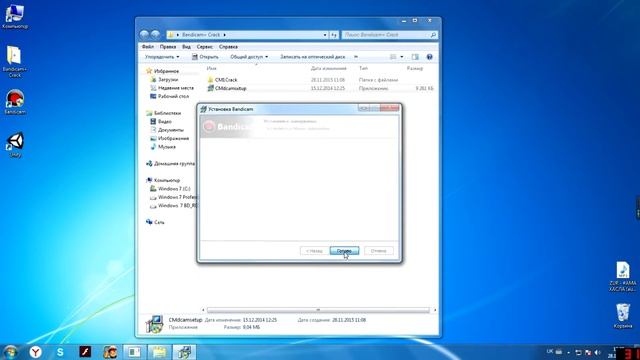Show hidden tray icons arrow
Viewport: 640px width, 360px height.
point(568,352)
